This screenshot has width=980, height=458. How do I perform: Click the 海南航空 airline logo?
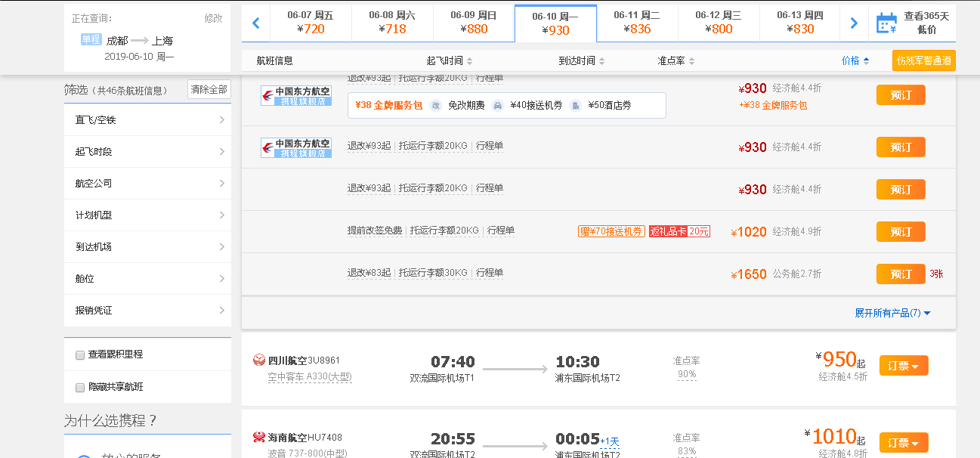[x=259, y=437]
